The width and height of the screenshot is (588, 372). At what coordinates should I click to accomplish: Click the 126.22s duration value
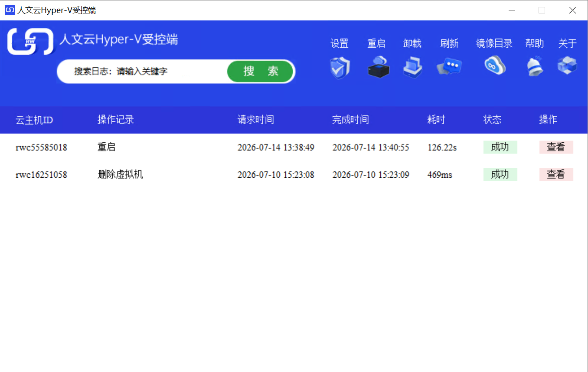[442, 147]
